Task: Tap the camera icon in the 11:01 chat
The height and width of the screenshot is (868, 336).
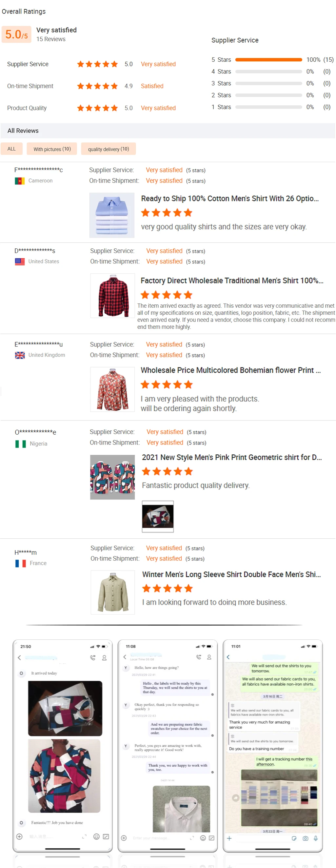Action: [x=306, y=838]
